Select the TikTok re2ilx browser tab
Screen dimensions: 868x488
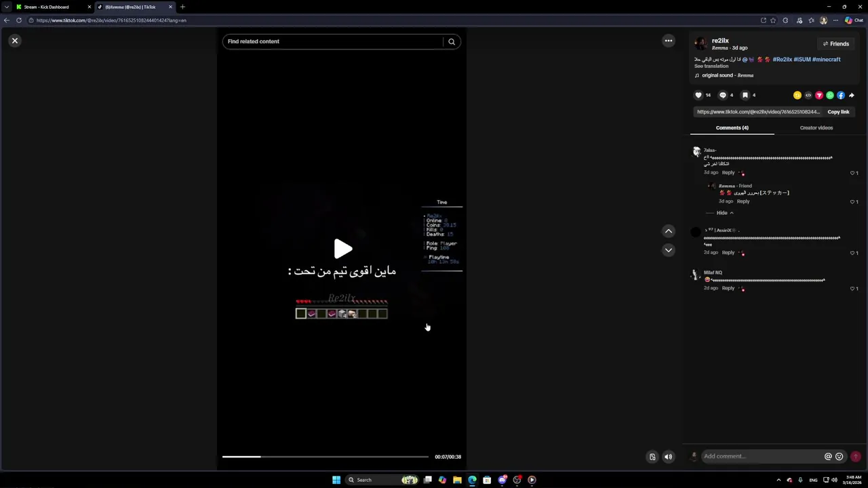point(134,7)
